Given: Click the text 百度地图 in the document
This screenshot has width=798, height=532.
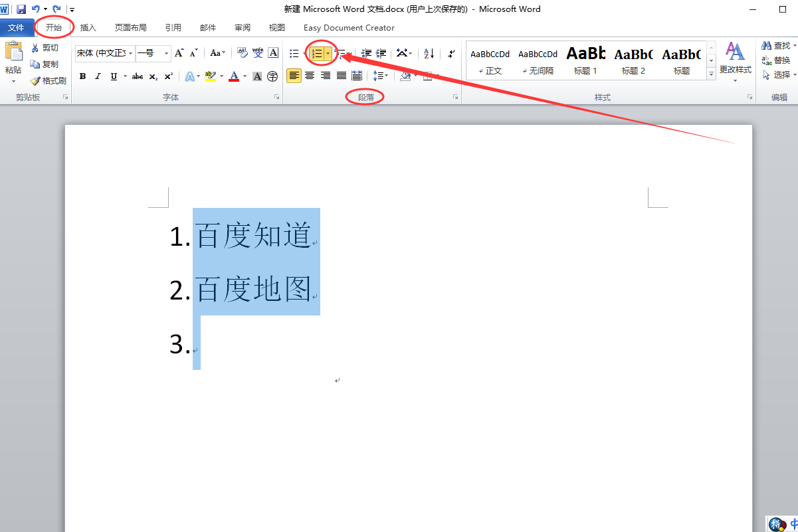Looking at the screenshot, I should [254, 290].
